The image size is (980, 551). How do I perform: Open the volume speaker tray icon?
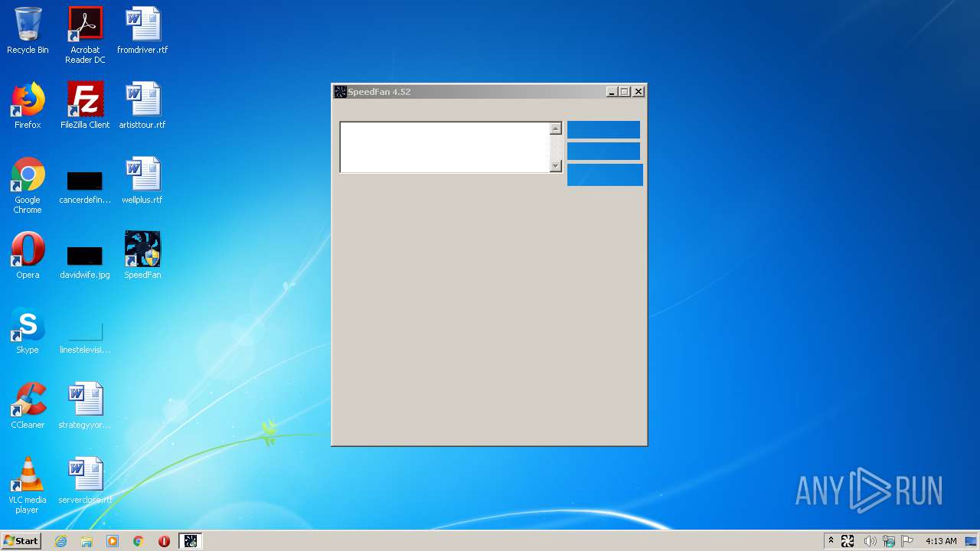pos(870,541)
